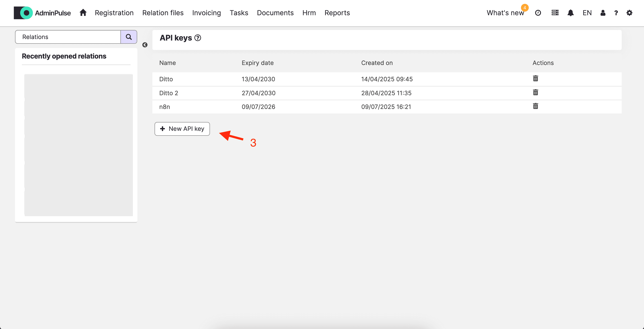Open the Invoicing menu
644x329 pixels.
(x=207, y=13)
